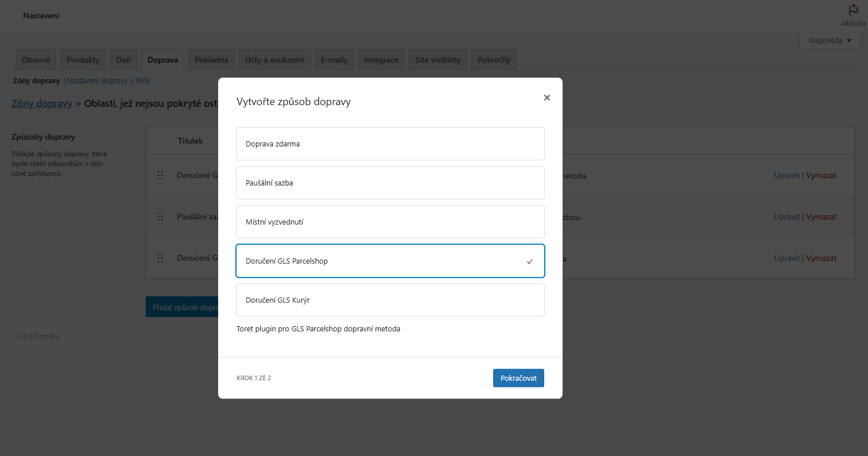This screenshot has height=456, width=868.
Task: Click the Způsoby dopravy section heading
Action: click(x=43, y=137)
